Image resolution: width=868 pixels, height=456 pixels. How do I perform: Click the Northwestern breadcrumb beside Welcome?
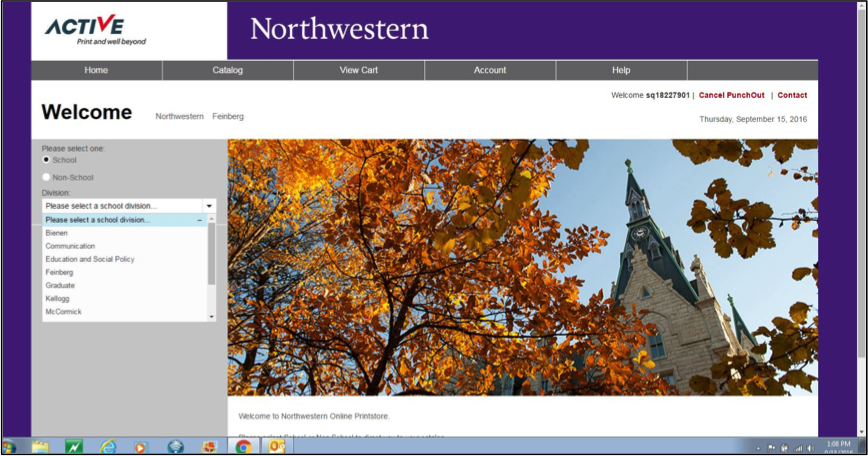(x=179, y=116)
